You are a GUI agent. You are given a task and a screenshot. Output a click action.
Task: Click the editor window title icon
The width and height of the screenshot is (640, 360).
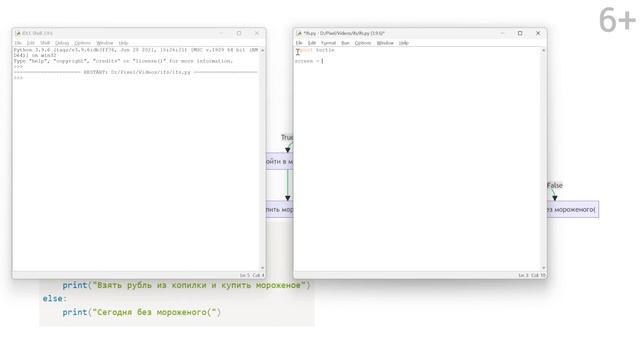(x=299, y=33)
